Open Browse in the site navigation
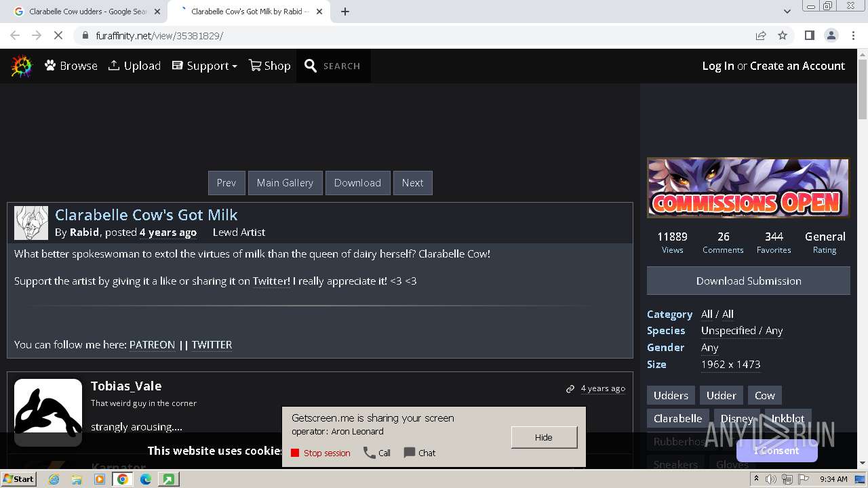The width and height of the screenshot is (868, 488). (71, 66)
